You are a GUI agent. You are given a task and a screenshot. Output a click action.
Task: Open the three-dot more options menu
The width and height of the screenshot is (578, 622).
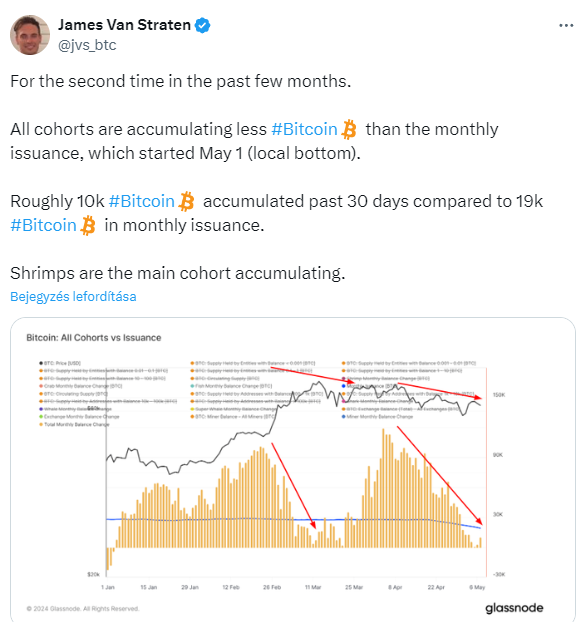[x=566, y=25]
